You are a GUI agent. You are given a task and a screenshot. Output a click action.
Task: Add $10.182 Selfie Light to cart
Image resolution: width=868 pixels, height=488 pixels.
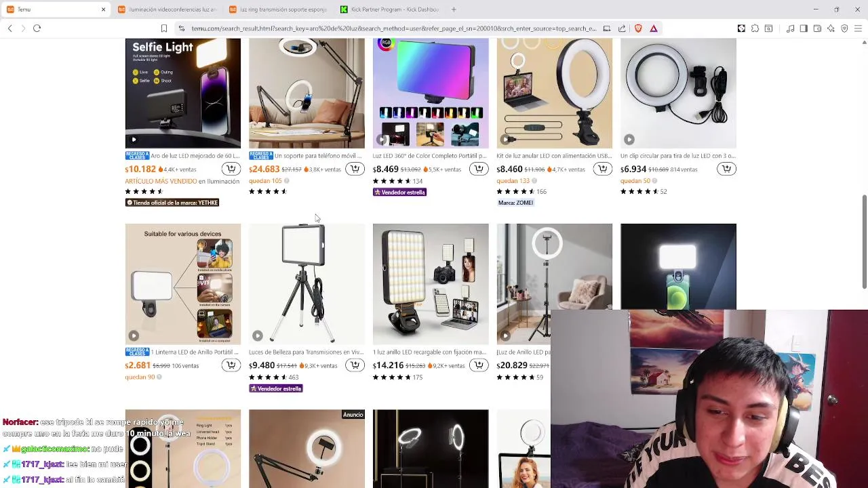coord(231,169)
